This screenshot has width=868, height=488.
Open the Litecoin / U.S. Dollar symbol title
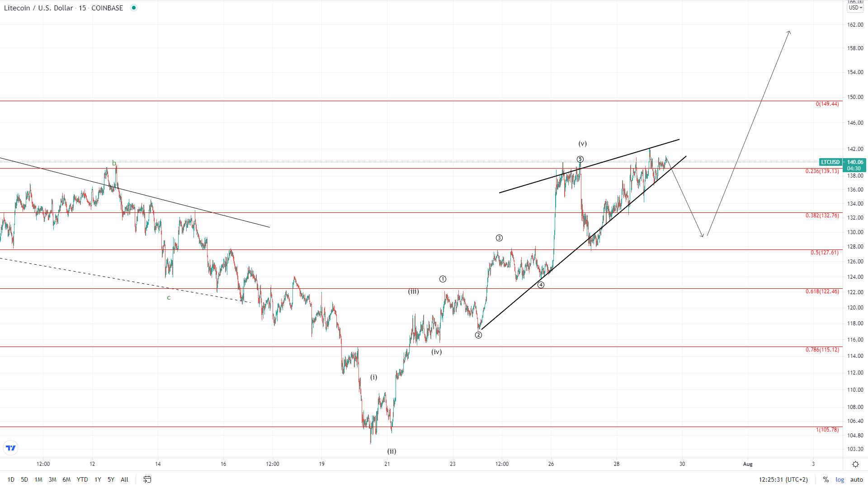click(x=38, y=8)
